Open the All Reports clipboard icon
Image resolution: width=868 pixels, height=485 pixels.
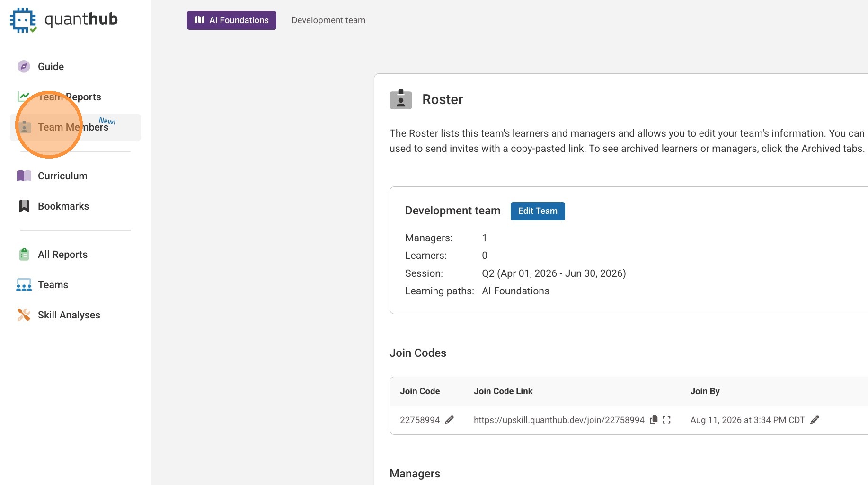pyautogui.click(x=24, y=255)
